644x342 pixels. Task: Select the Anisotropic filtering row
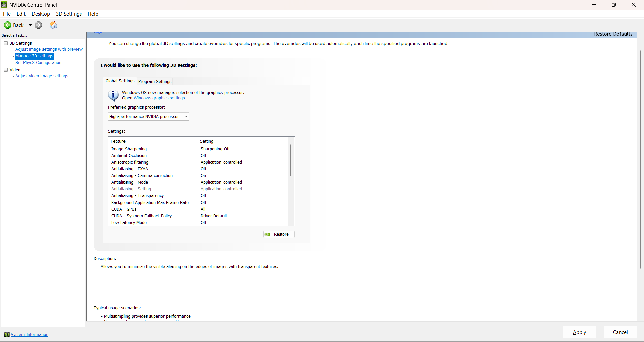click(198, 162)
